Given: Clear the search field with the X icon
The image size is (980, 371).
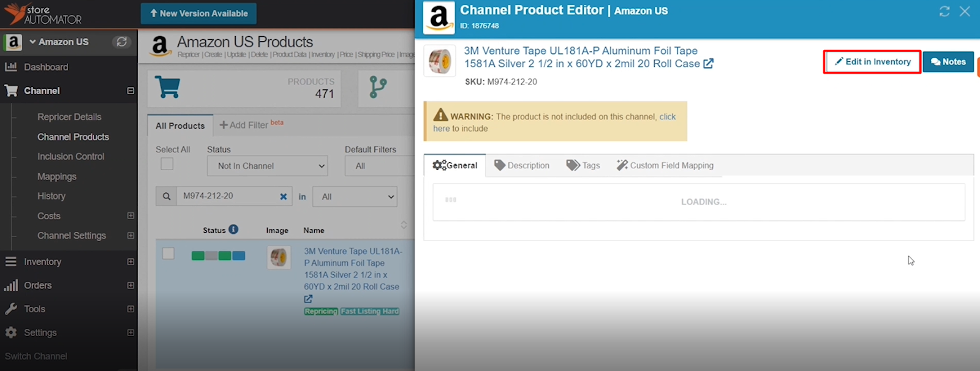Looking at the screenshot, I should 284,197.
